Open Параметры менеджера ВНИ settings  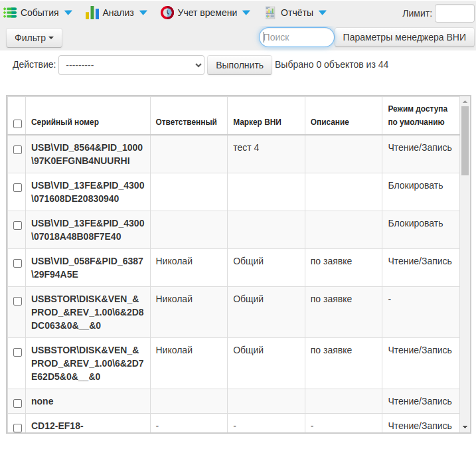(x=404, y=38)
